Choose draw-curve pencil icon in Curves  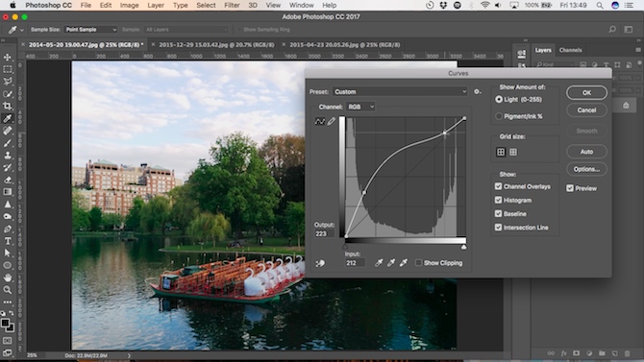pyautogui.click(x=332, y=121)
